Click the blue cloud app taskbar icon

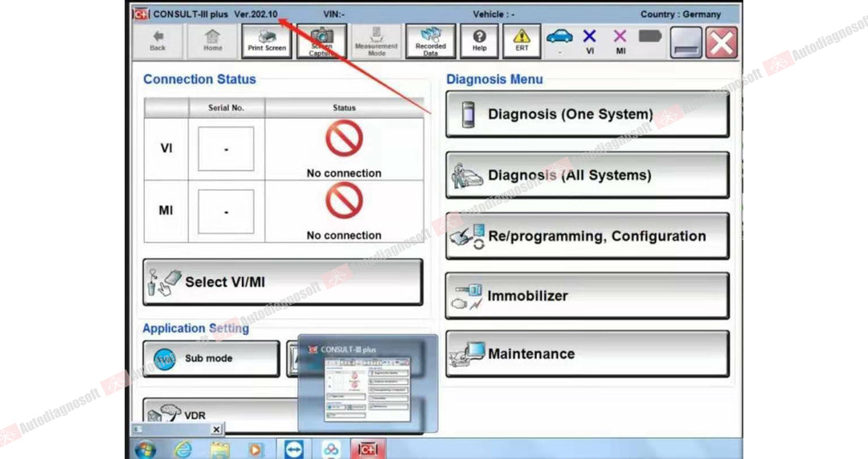click(330, 449)
